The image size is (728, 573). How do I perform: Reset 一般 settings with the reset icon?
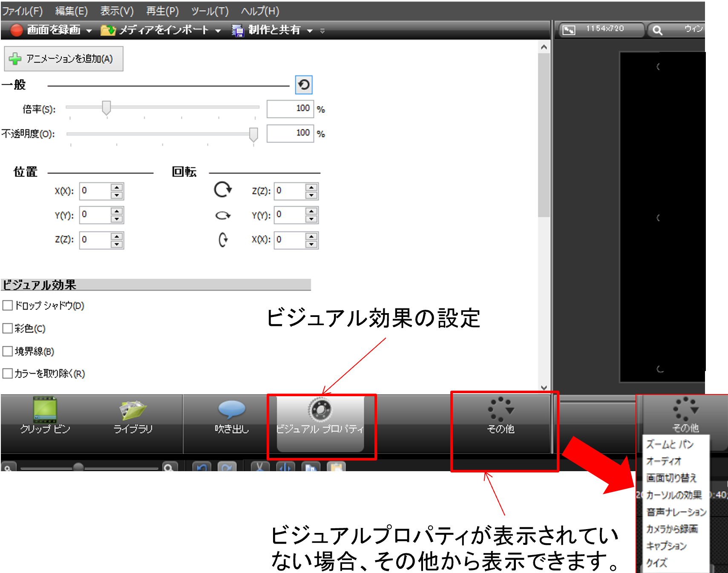click(x=304, y=85)
